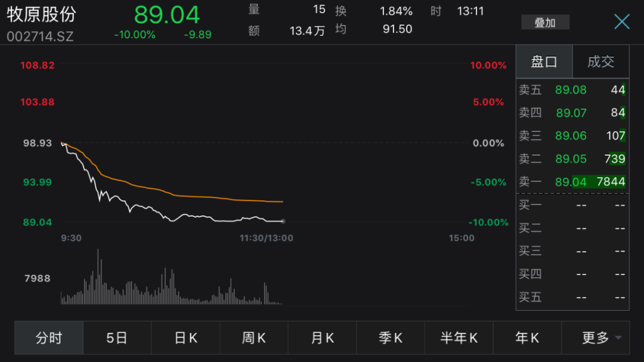Image resolution: width=644 pixels, height=362 pixels.
Task: Select the empty 买三 bid row
Action: 572,250
